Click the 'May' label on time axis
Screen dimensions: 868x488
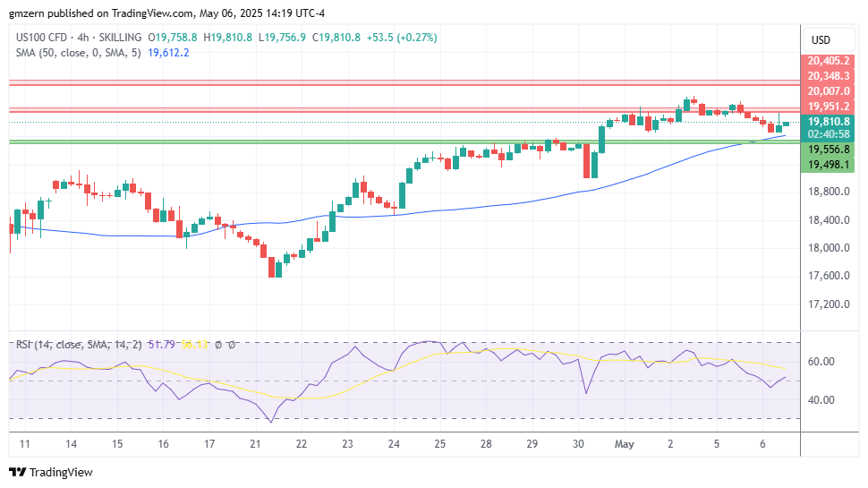624,444
